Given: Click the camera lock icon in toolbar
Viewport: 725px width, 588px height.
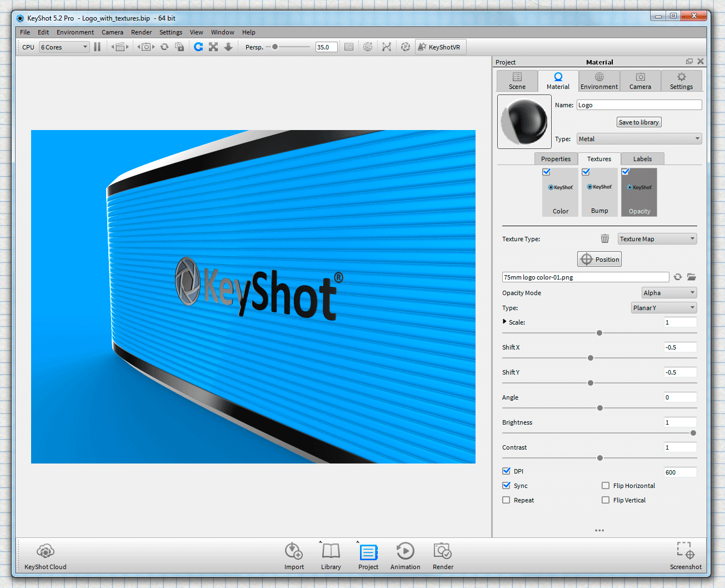Looking at the screenshot, I should coord(179,47).
